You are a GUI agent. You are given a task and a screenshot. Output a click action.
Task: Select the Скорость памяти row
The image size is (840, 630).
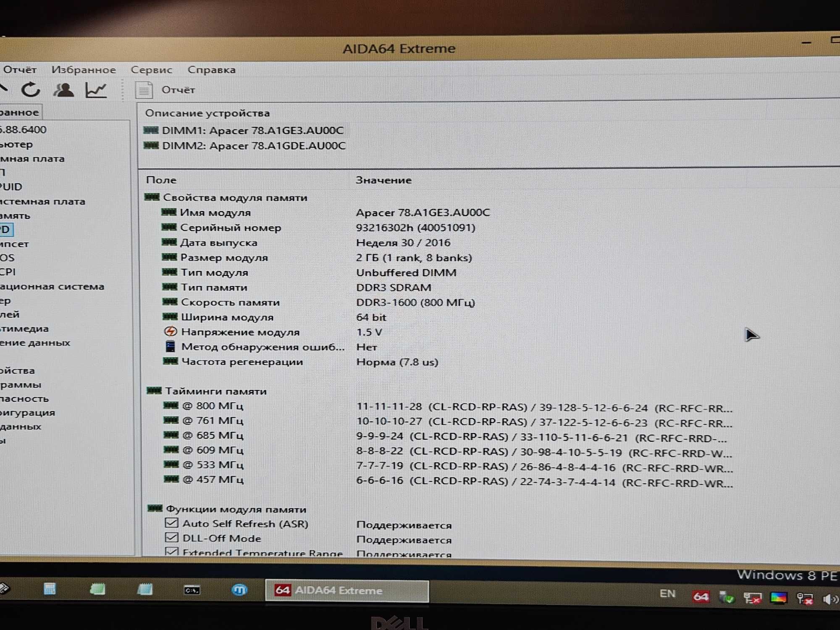click(x=319, y=302)
